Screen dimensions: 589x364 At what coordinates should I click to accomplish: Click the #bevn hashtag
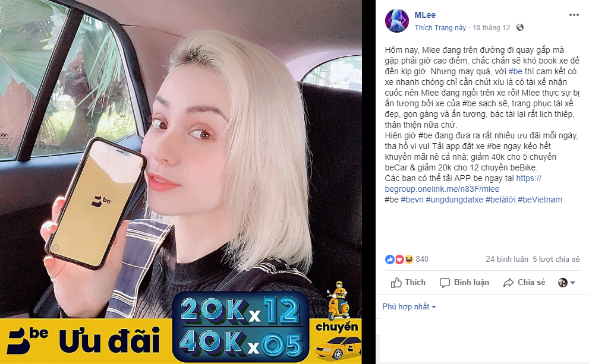point(412,200)
